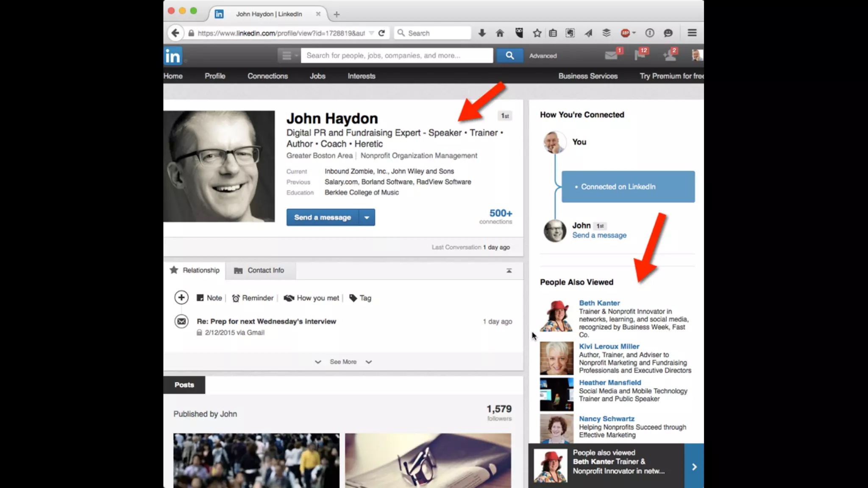
Task: Open LinkedIn notifications flag icon
Action: 640,55
